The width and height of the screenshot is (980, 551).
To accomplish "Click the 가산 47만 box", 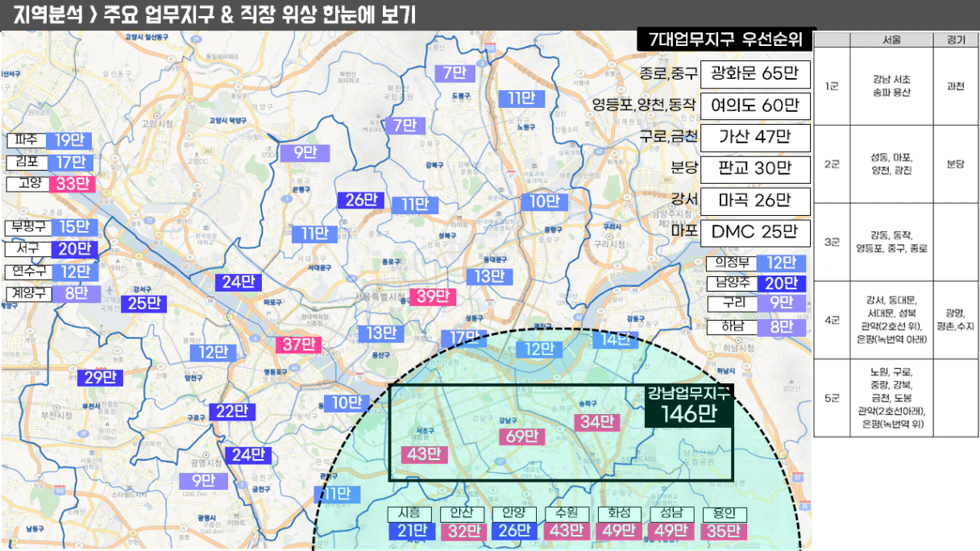I will [x=754, y=137].
